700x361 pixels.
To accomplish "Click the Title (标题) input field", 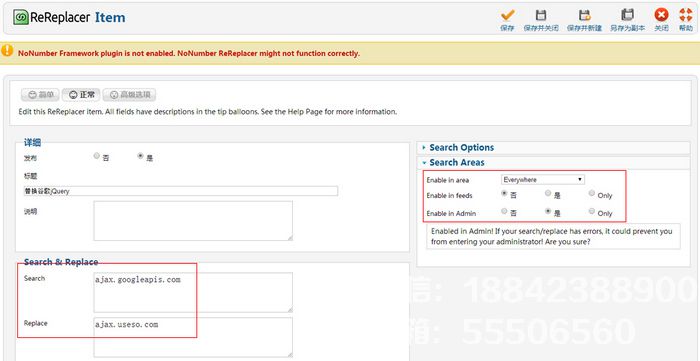I will click(181, 191).
